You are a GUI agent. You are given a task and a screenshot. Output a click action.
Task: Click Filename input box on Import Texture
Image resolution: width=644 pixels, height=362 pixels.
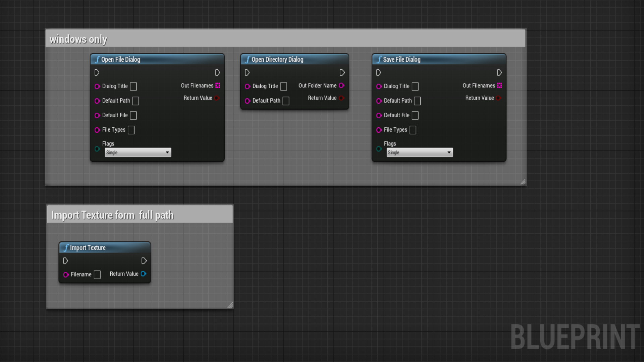[x=97, y=275]
